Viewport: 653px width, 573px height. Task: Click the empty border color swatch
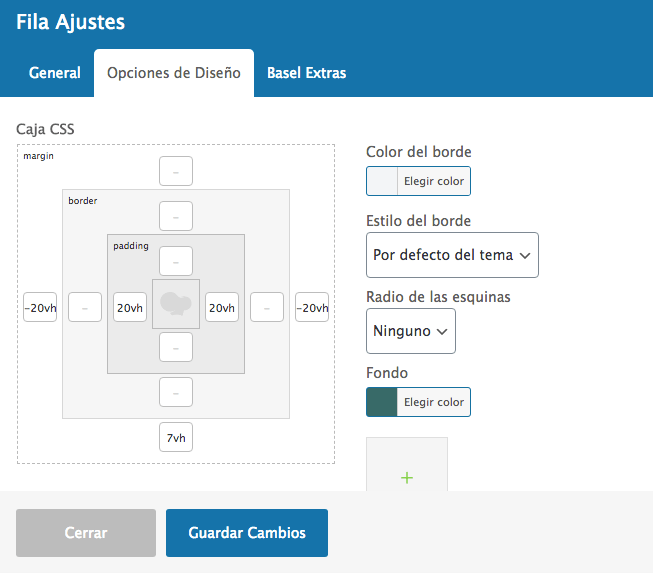coord(382,181)
